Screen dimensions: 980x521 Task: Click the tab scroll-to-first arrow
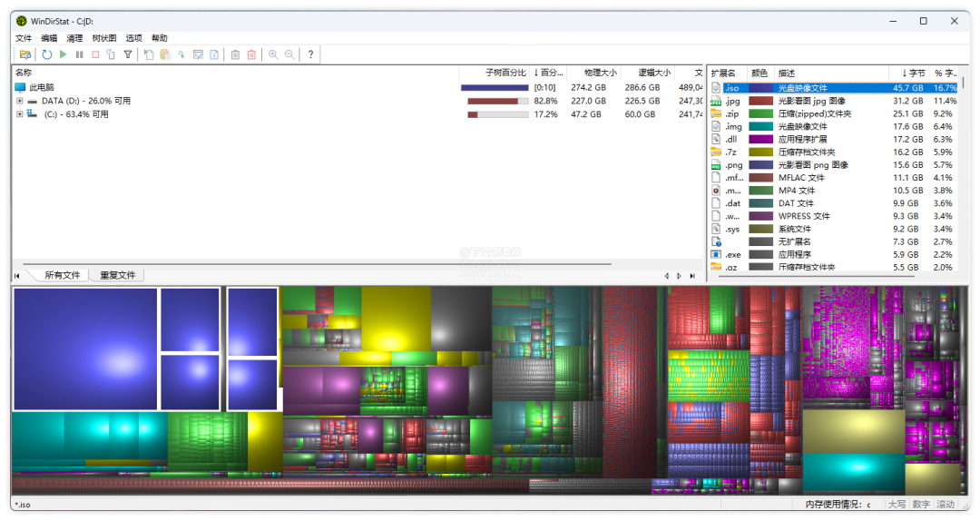17,276
